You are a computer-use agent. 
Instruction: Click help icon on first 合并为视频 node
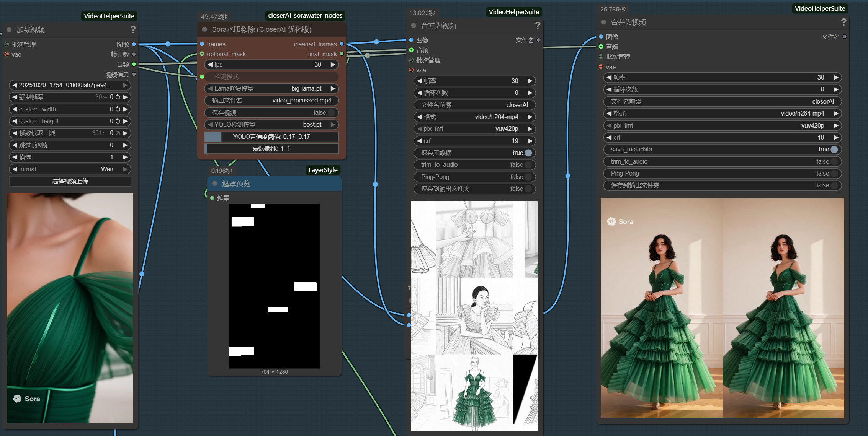(538, 26)
